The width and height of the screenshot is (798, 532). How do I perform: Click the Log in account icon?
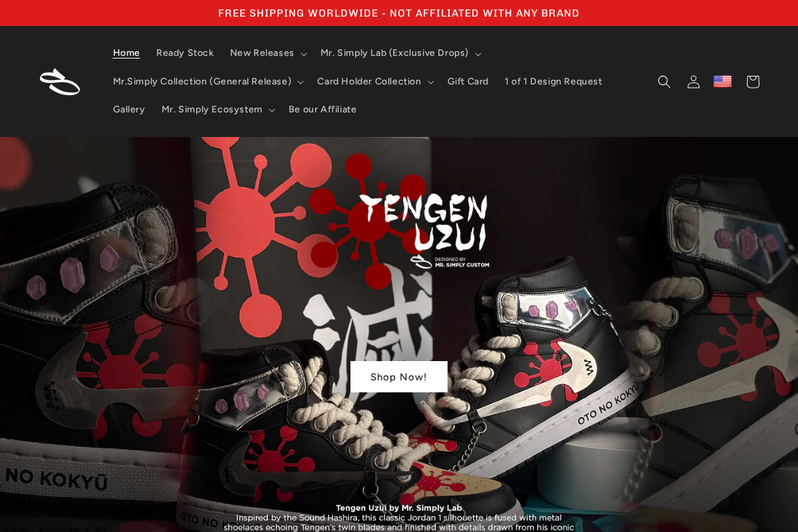[693, 81]
